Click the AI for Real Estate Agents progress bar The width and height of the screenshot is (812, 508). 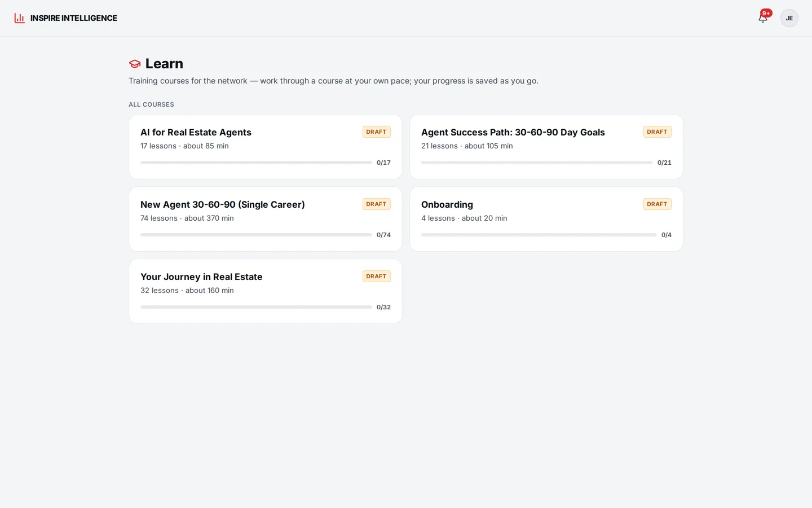click(256, 163)
